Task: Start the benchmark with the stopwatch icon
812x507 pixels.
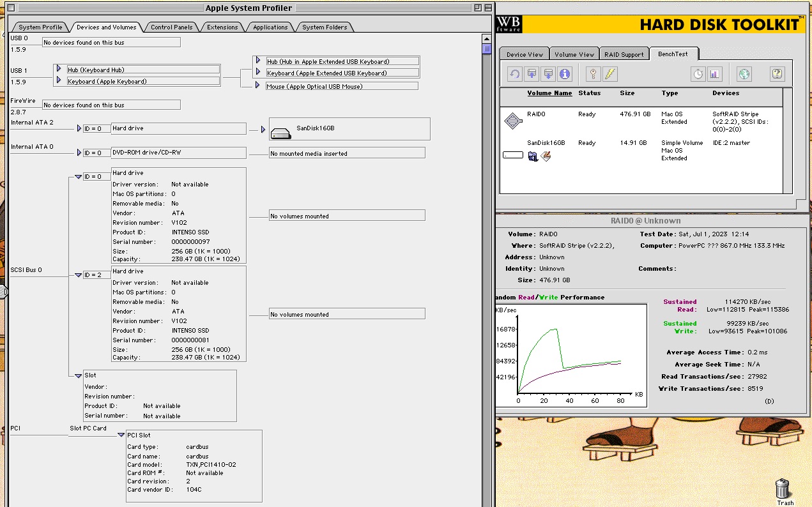Action: [x=698, y=74]
